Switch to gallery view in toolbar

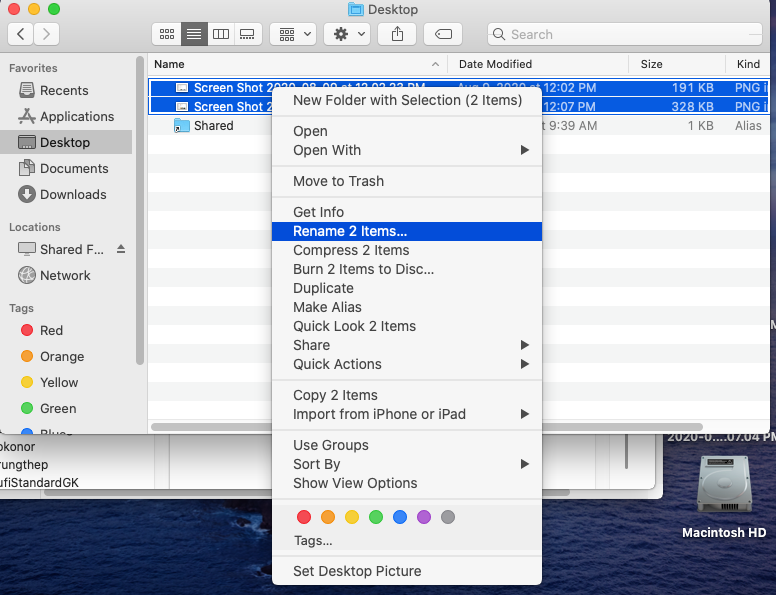(247, 34)
